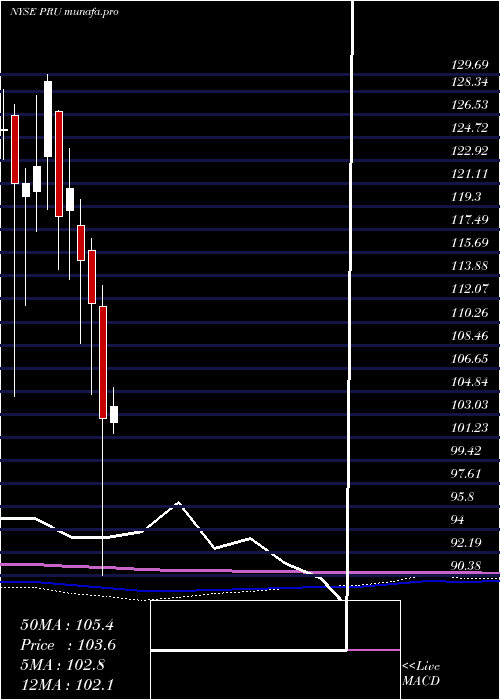
Task: Click the Price : 103.6 readout
Action: [x=68, y=645]
